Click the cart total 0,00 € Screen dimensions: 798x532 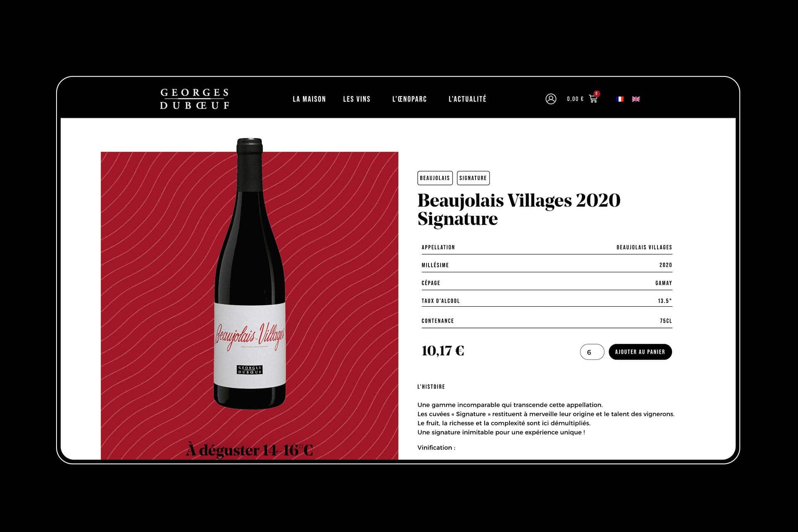[575, 99]
